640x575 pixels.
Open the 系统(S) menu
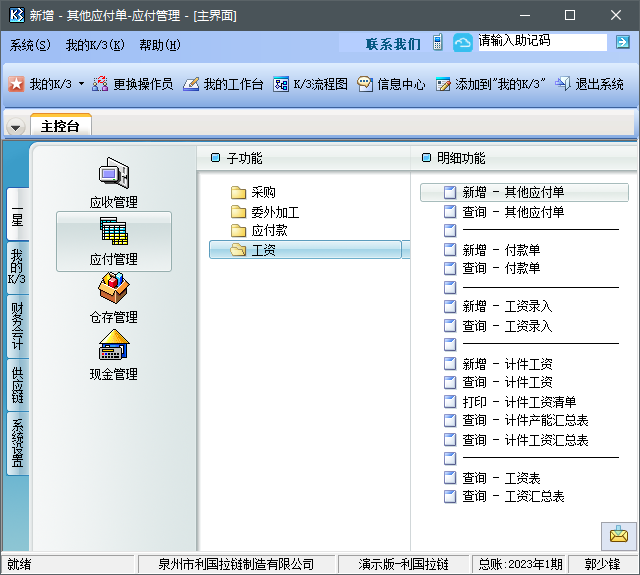30,45
